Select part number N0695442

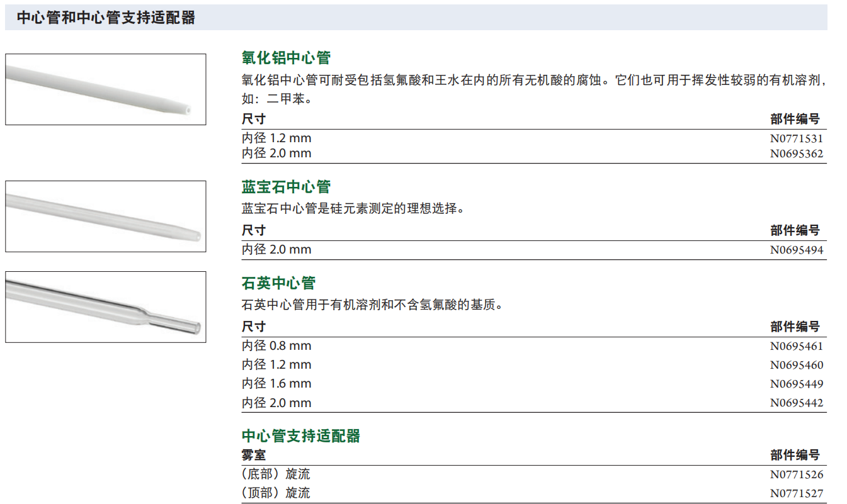coord(797,403)
